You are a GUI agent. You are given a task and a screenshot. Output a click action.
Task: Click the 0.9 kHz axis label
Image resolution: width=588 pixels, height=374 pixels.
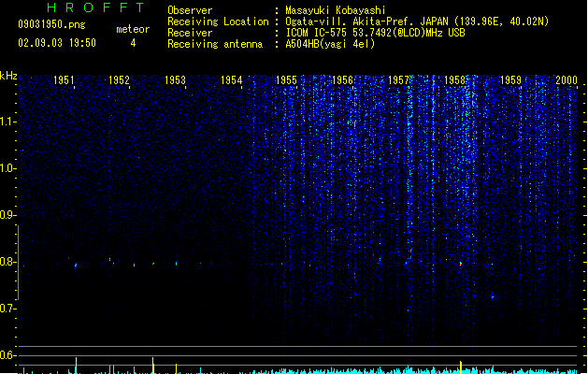tap(7, 215)
